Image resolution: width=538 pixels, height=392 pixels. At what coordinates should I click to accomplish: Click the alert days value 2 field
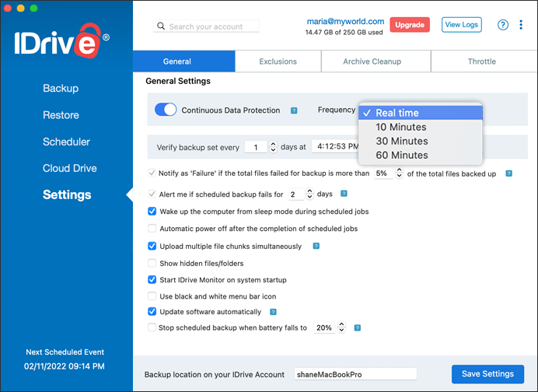point(296,194)
